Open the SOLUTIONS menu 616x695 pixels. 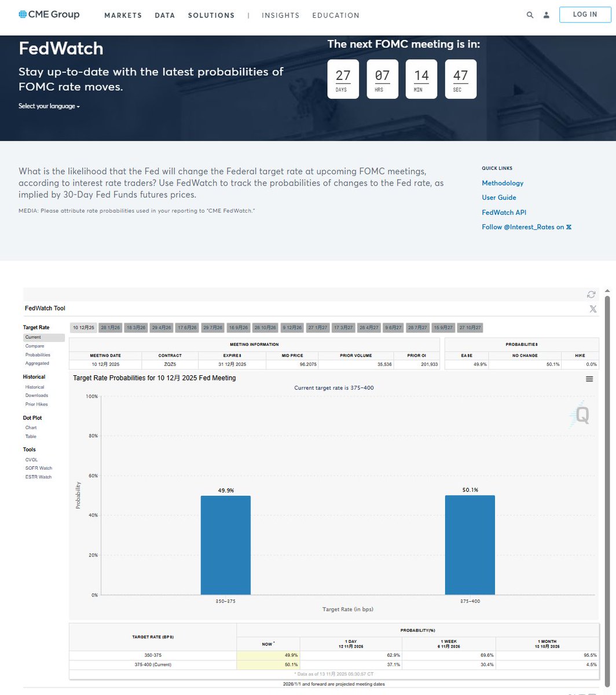211,16
